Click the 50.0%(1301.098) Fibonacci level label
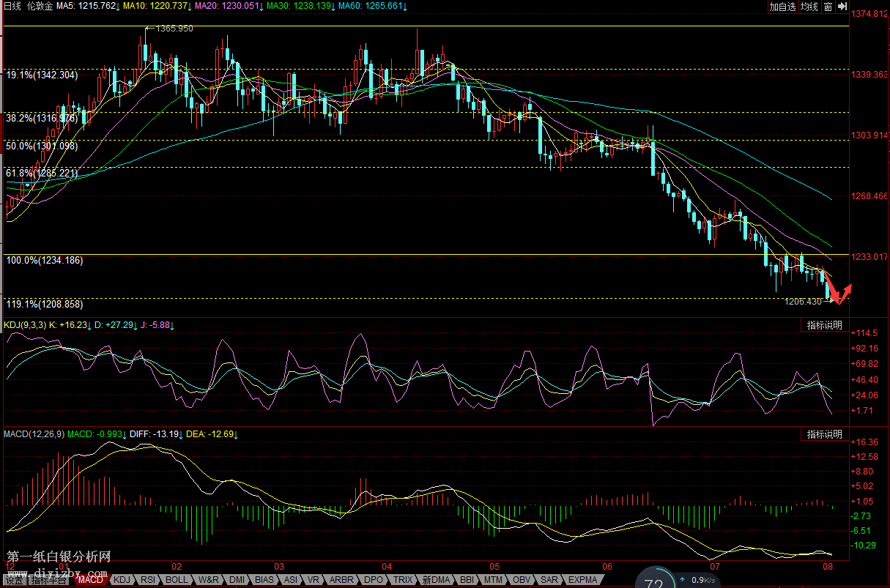Screen dimensions: 890x588 [42, 146]
